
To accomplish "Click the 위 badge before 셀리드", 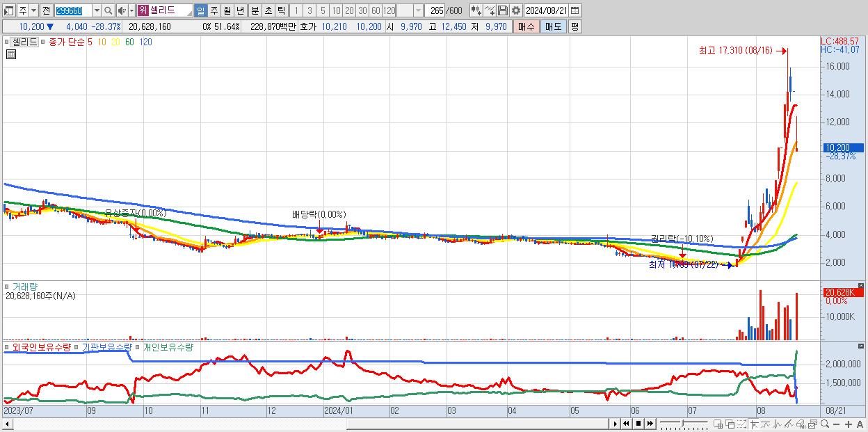I will 143,10.
